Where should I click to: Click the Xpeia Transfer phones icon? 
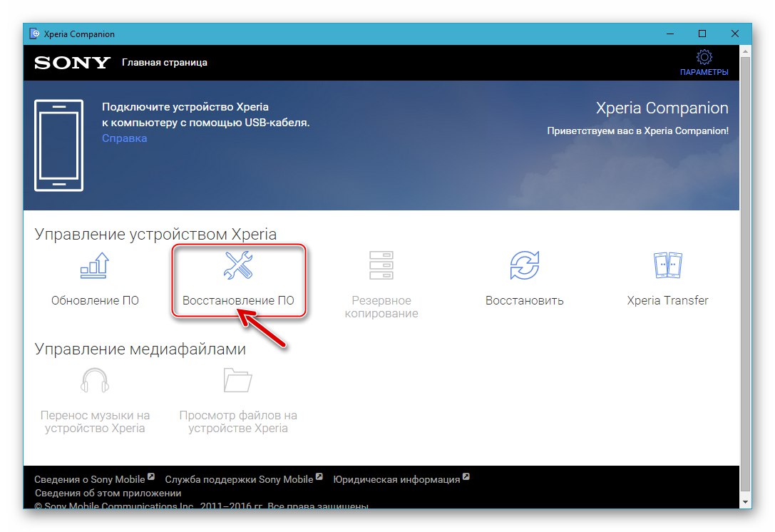[667, 265]
